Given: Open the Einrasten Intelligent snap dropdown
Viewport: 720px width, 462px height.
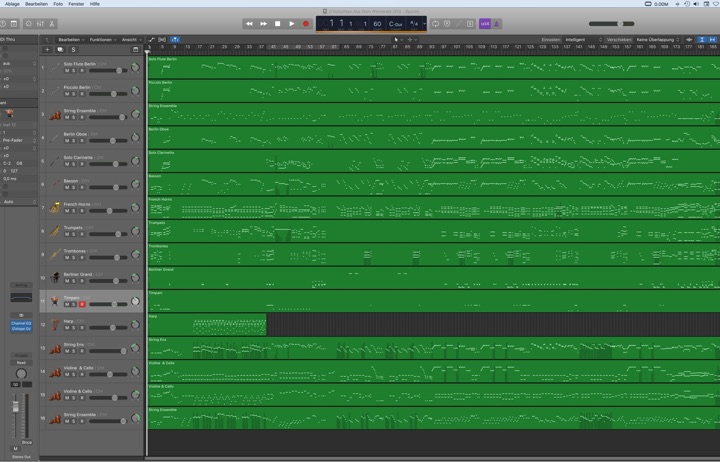Looking at the screenshot, I should point(583,39).
